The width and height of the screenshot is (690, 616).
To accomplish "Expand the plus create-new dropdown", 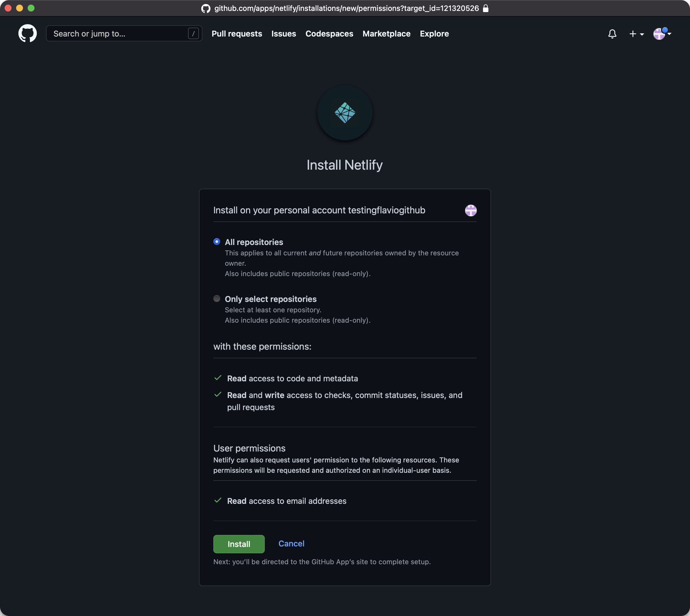I will pos(636,34).
